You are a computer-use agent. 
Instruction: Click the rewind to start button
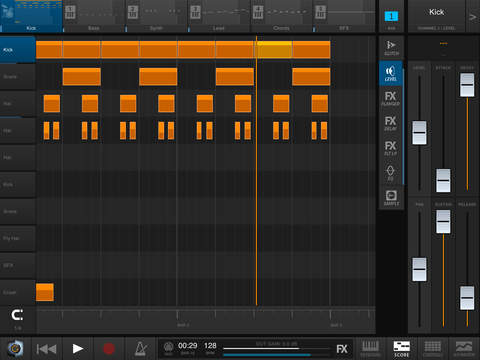click(x=46, y=349)
